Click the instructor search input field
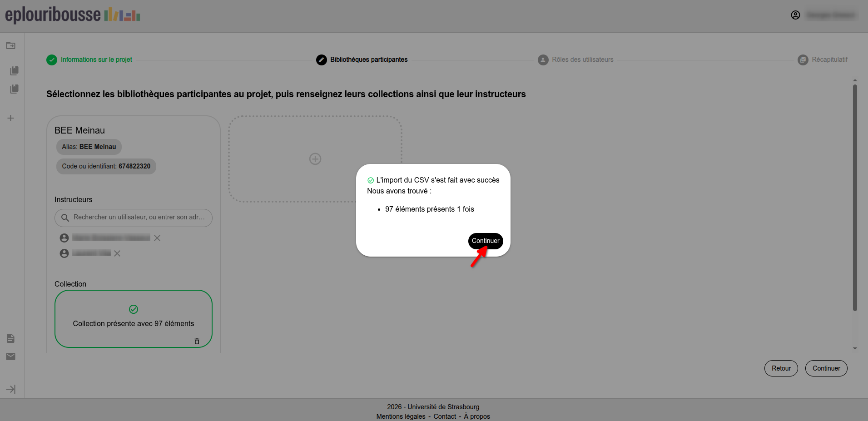This screenshot has width=868, height=421. coord(139,218)
